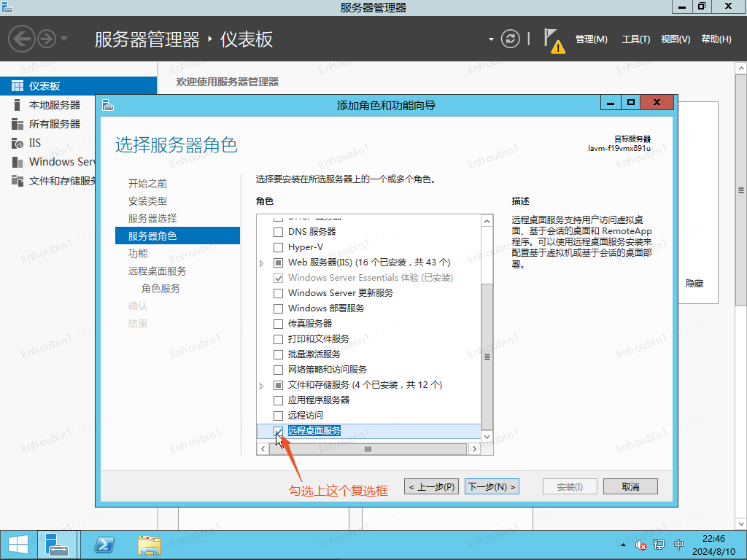Open the 帮助(H) menu
The height and width of the screenshot is (560, 747).
click(716, 39)
